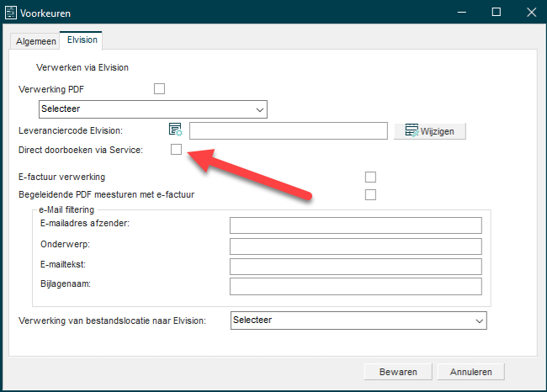Check Begeleidende PDF meesturen met e-factuur
This screenshot has width=547, height=392.
(370, 195)
